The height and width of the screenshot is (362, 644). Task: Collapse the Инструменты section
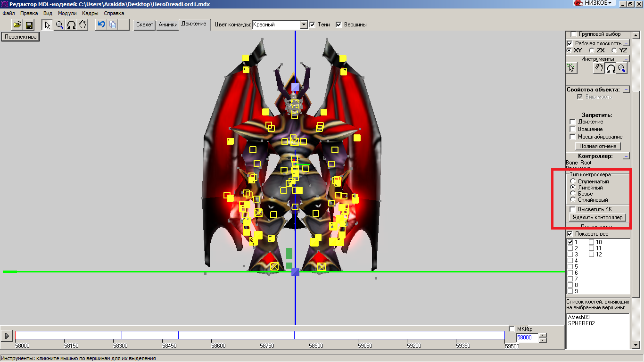[626, 59]
